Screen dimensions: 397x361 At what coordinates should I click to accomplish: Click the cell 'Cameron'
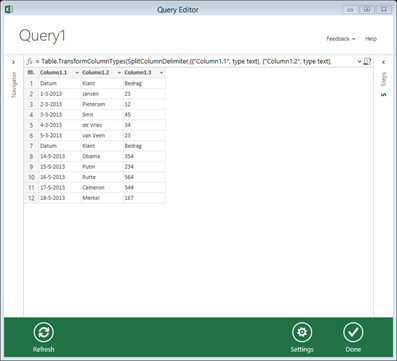[102, 188]
